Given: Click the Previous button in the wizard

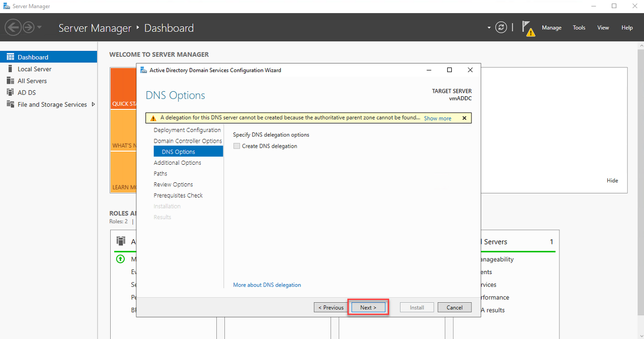Looking at the screenshot, I should [x=330, y=307].
